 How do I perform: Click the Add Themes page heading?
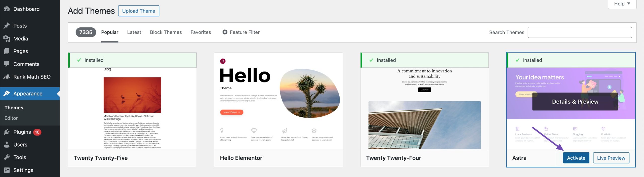[91, 11]
